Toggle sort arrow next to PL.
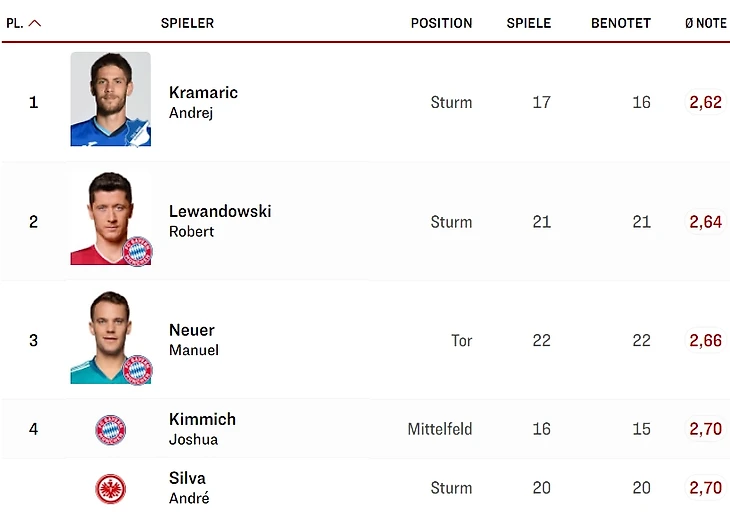730x515 pixels. (x=36, y=23)
